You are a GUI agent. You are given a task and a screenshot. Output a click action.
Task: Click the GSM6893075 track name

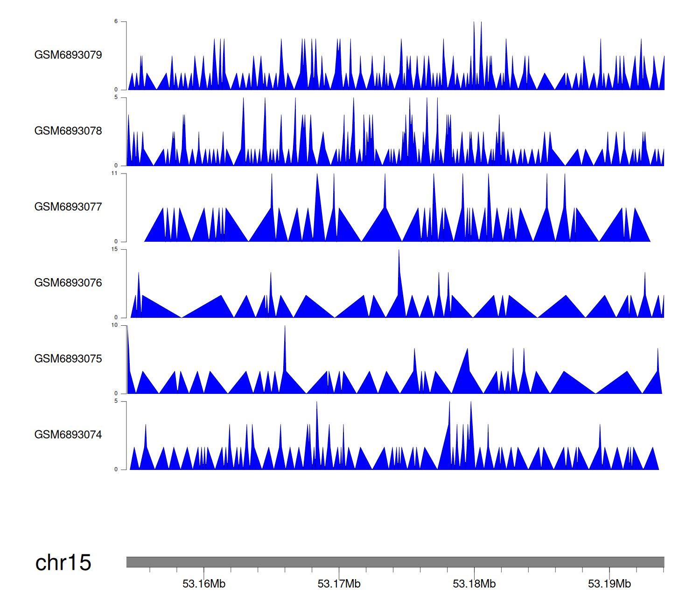coord(68,359)
